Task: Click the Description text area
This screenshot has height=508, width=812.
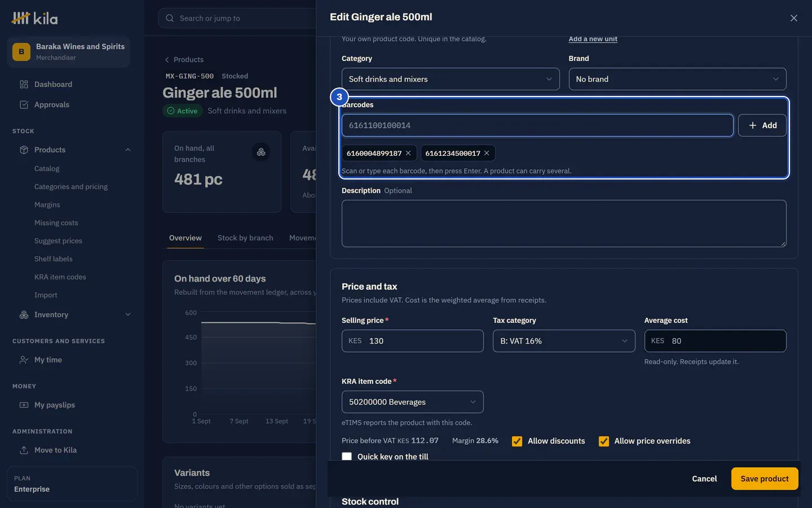Action: pos(564,224)
